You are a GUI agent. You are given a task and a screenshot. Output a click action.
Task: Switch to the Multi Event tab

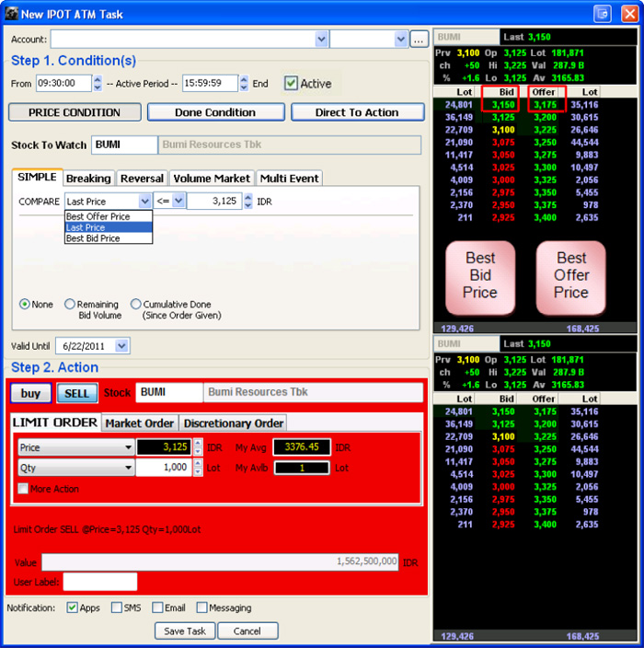(x=289, y=179)
